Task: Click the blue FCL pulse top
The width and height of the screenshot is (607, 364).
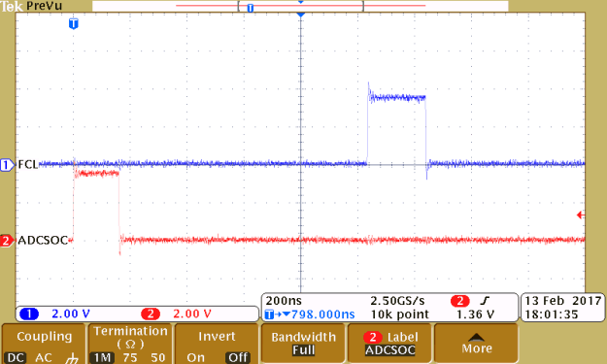Action: pyautogui.click(x=397, y=97)
